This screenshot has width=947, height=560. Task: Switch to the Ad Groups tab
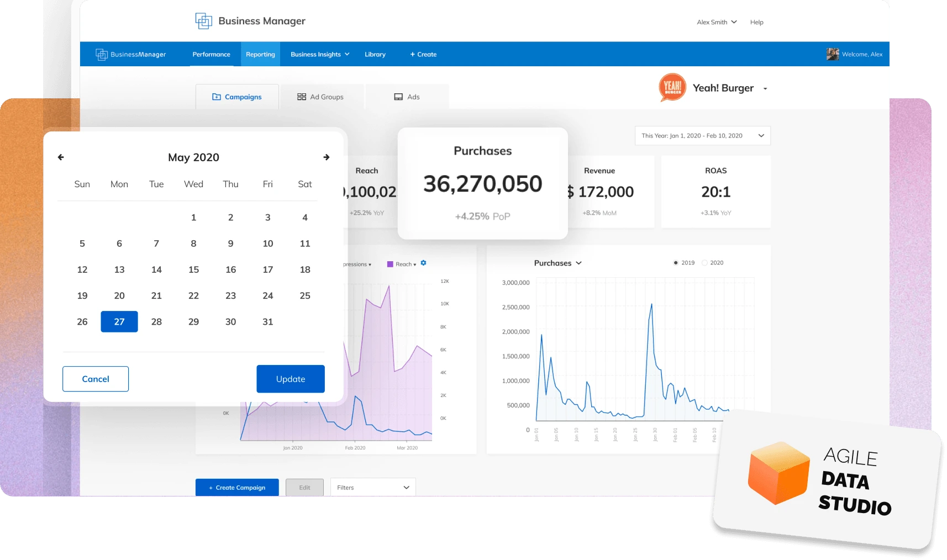(320, 97)
